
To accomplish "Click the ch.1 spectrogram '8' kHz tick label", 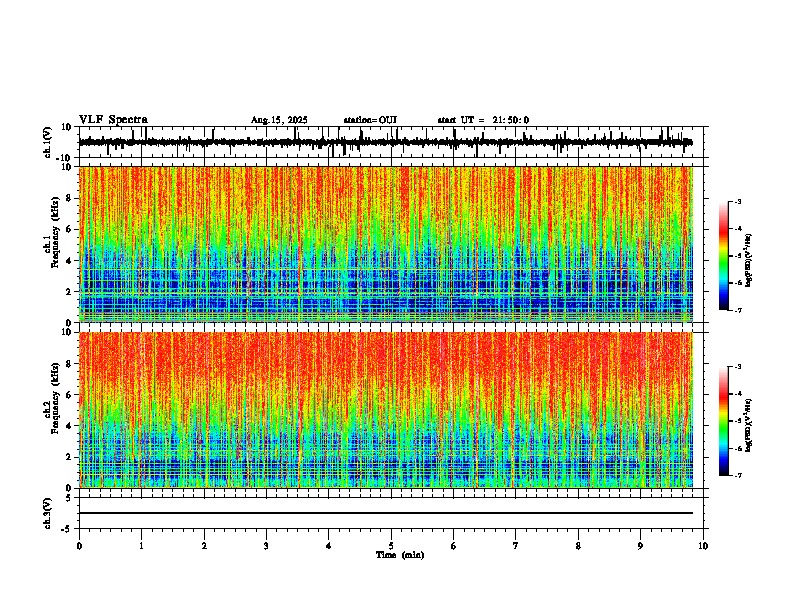I will tap(70, 198).
